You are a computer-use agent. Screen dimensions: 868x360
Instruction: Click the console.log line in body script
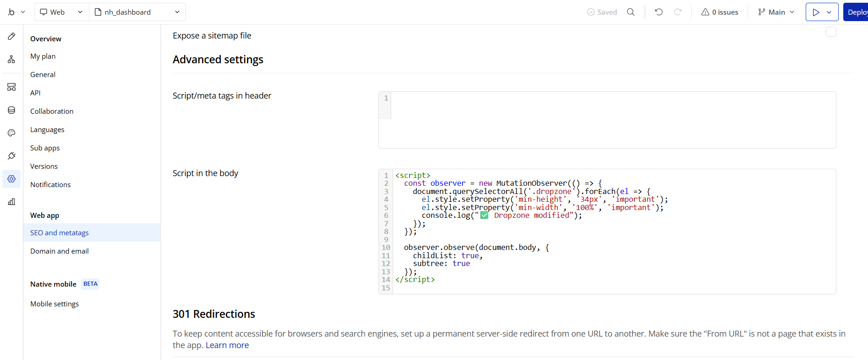click(x=502, y=216)
